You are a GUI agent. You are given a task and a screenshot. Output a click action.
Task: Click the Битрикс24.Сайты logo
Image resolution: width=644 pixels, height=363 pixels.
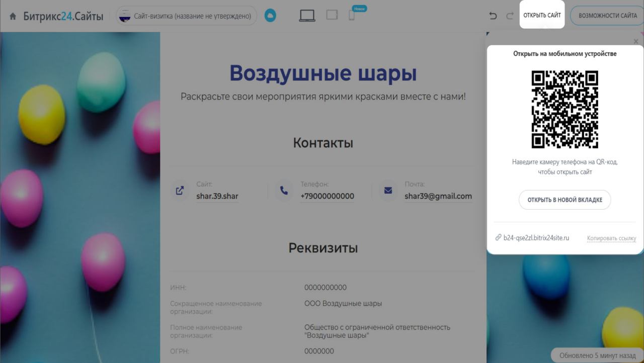(x=63, y=16)
